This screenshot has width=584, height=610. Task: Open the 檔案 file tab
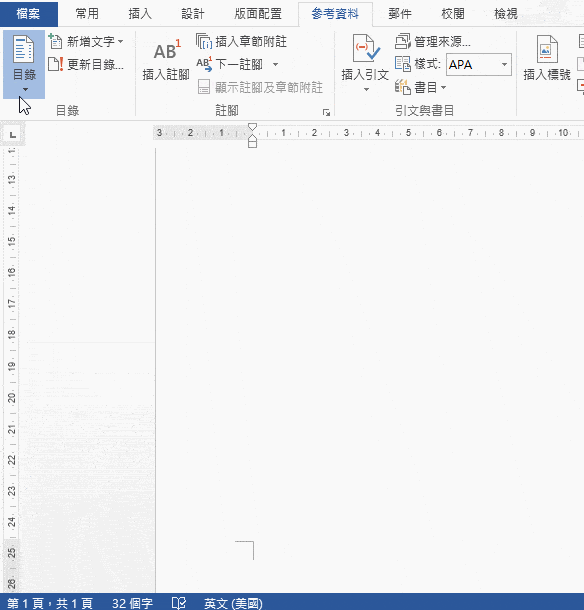pos(28,14)
